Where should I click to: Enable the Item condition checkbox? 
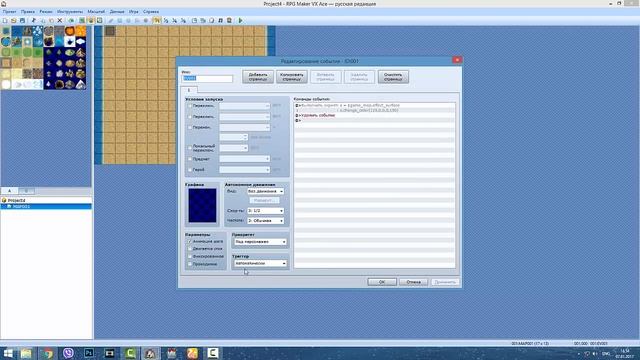190,159
